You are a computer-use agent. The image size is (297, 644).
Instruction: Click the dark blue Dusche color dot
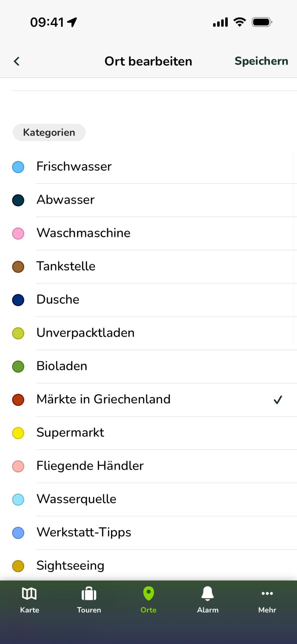click(x=18, y=300)
